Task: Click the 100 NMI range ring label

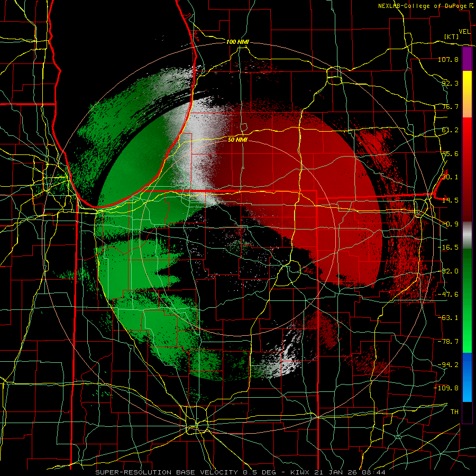Action: (x=237, y=42)
